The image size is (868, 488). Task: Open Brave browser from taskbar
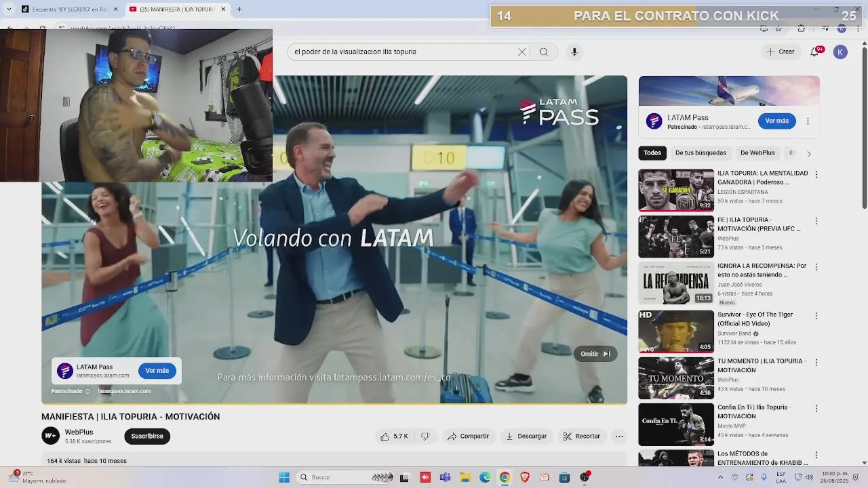pyautogui.click(x=525, y=477)
